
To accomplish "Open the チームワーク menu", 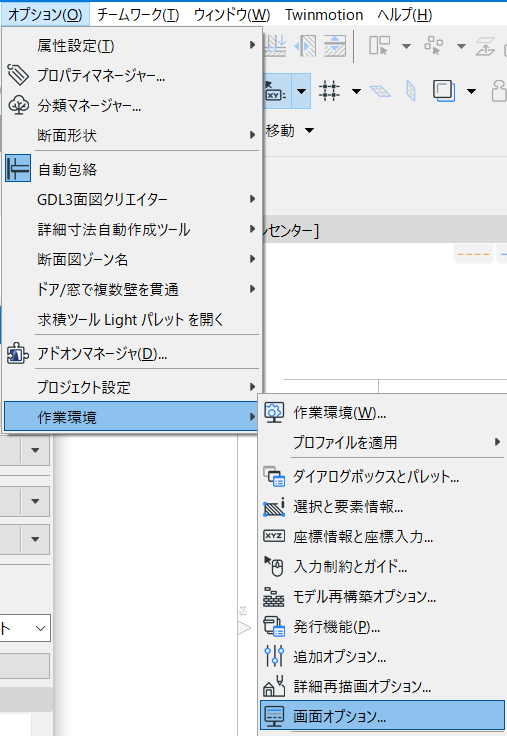I will coord(138,15).
